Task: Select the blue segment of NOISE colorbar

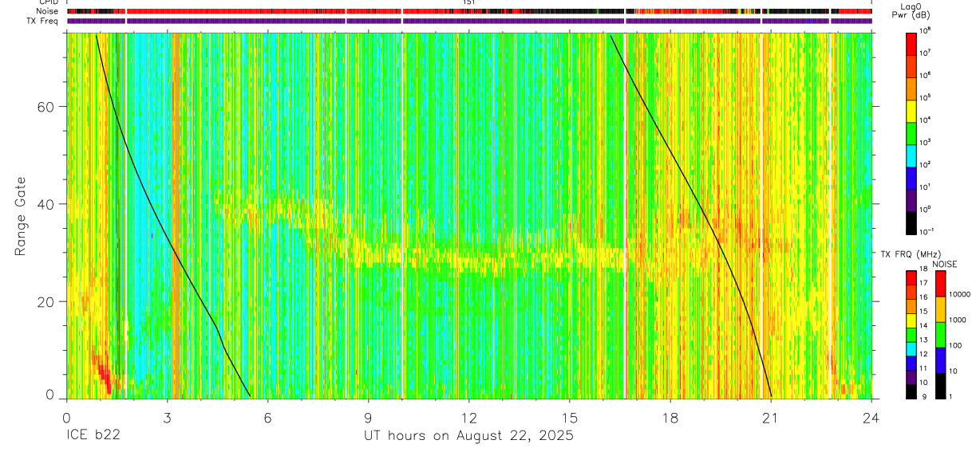Action: 940,360
